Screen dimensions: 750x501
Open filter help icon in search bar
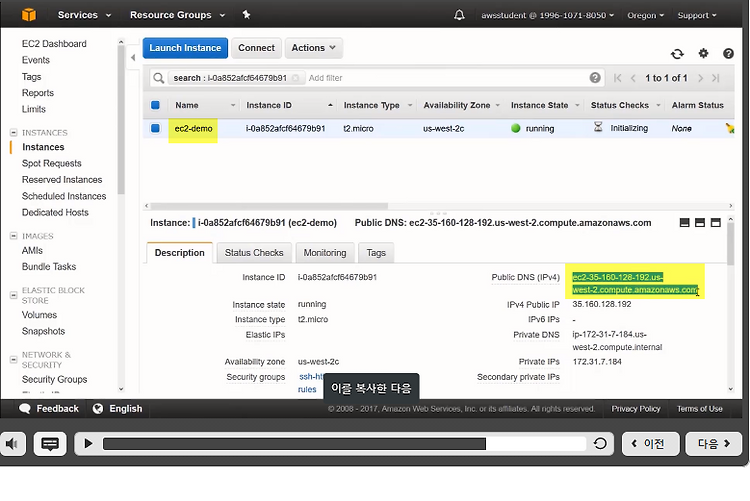(595, 78)
